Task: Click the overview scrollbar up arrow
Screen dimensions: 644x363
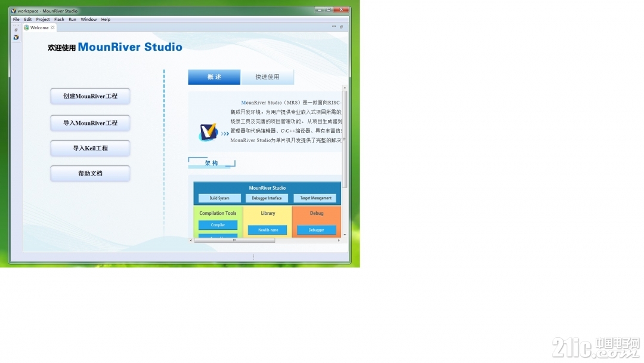Action: pyautogui.click(x=345, y=88)
